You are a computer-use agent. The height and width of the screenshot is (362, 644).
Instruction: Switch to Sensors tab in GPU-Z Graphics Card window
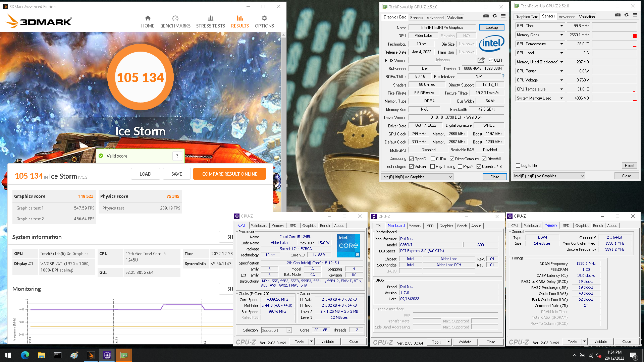click(416, 18)
